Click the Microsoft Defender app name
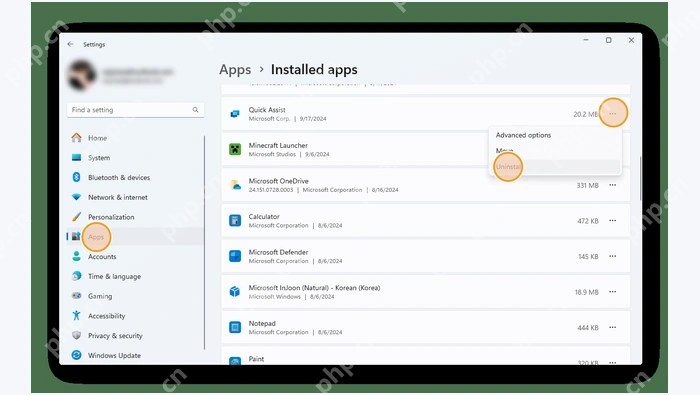Screen dimensions: 700x395 point(278,252)
